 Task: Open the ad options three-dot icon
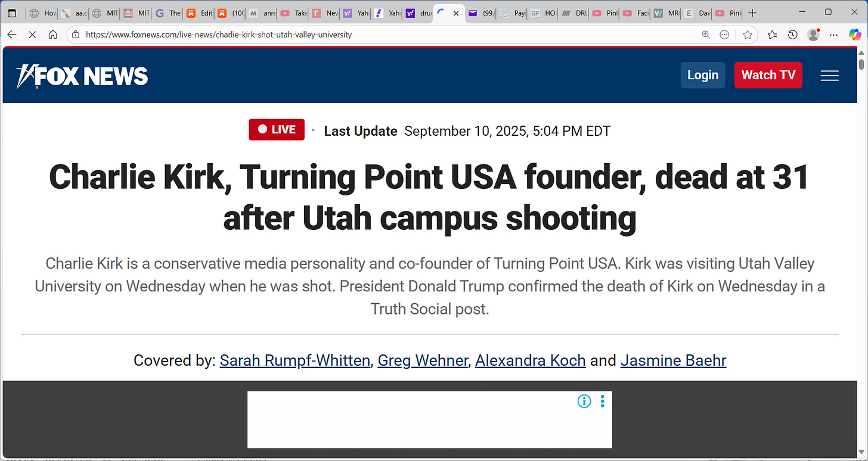602,401
